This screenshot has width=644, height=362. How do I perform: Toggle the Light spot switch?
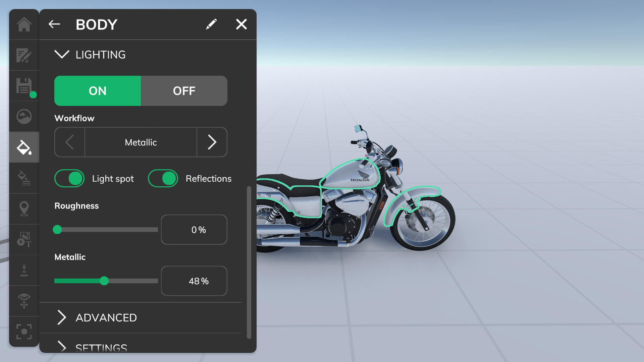click(69, 178)
